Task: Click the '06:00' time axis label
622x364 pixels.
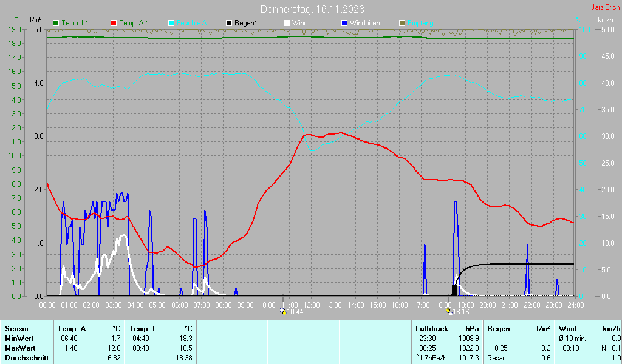Action: [179, 305]
